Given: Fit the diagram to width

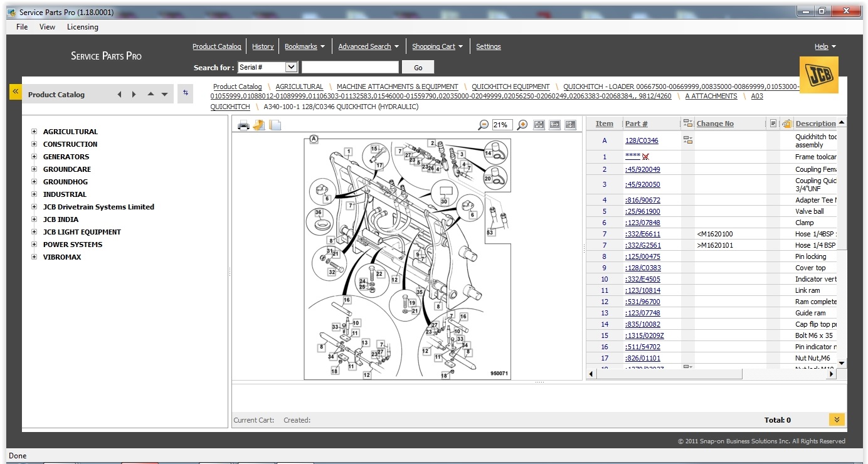Looking at the screenshot, I should [554, 125].
